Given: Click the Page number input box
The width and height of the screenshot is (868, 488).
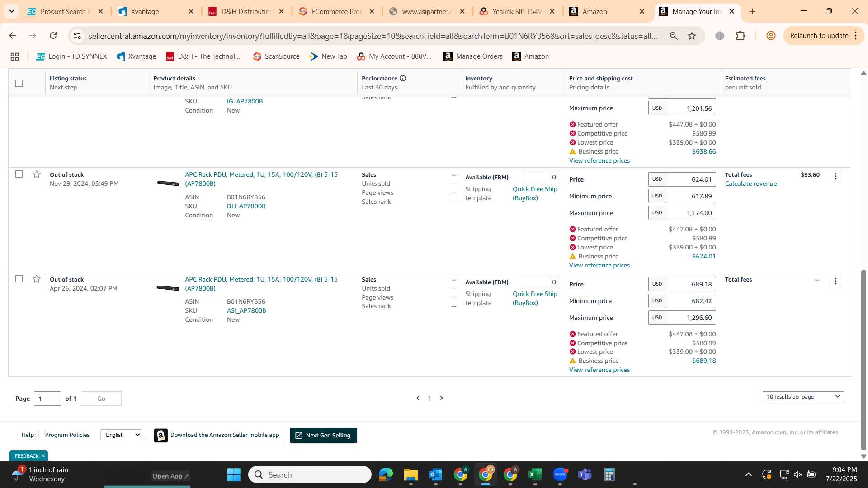Looking at the screenshot, I should click(47, 399).
